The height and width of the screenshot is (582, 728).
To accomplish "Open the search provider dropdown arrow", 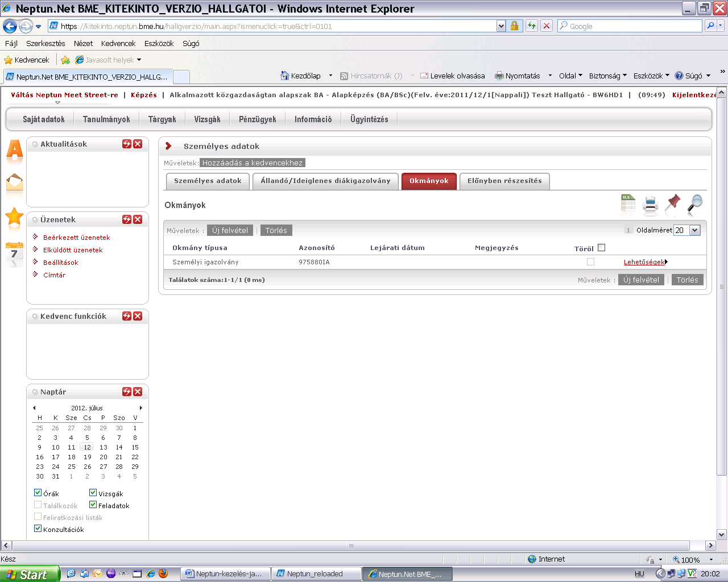I will pyautogui.click(x=720, y=26).
